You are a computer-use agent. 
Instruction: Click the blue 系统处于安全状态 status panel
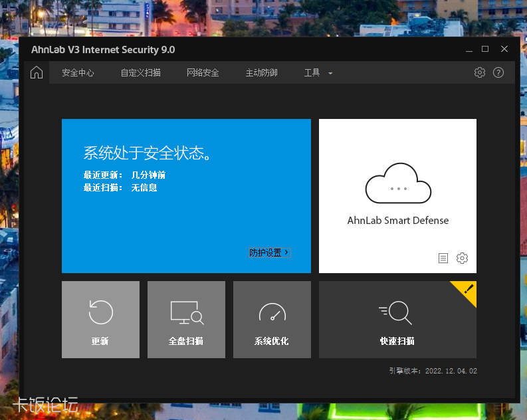pos(186,195)
